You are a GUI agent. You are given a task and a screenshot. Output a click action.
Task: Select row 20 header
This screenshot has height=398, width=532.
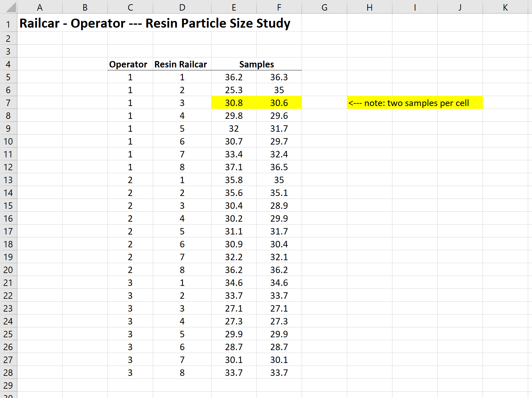pos(8,270)
